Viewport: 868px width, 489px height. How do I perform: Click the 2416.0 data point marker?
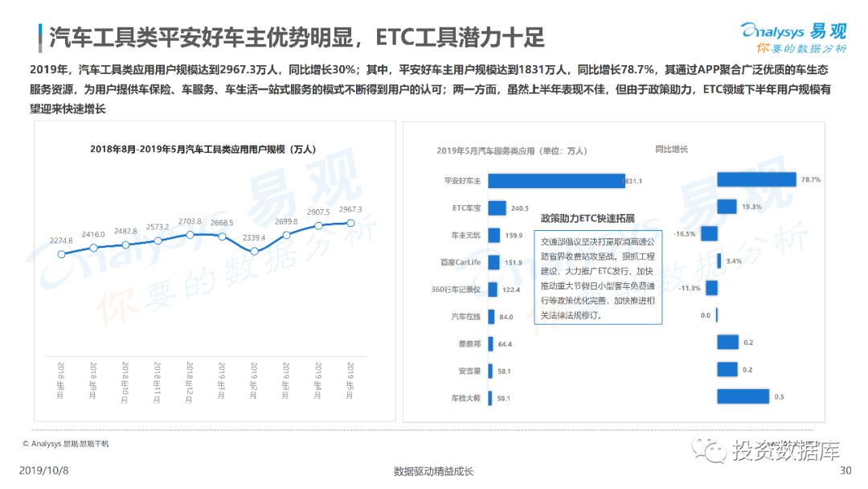(93, 248)
